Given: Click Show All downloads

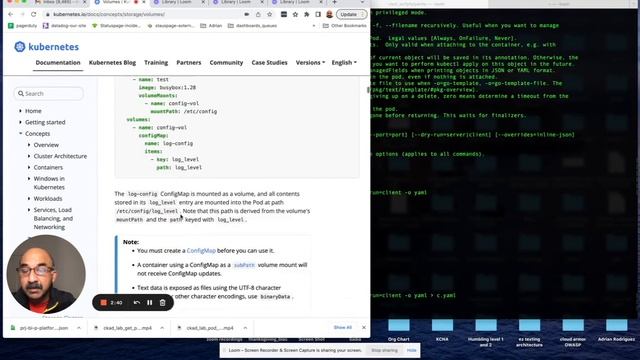Looking at the screenshot, I should click(x=342, y=327).
